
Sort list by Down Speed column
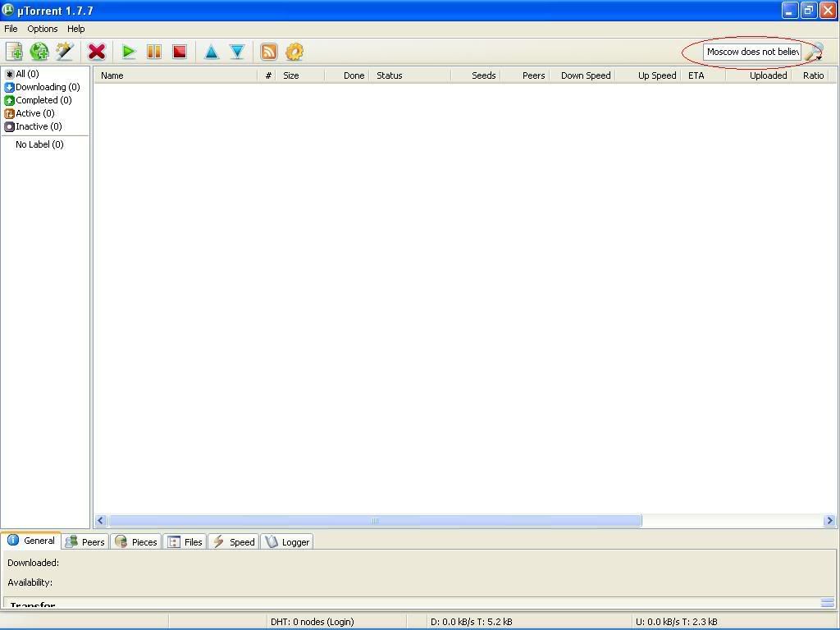click(x=585, y=75)
